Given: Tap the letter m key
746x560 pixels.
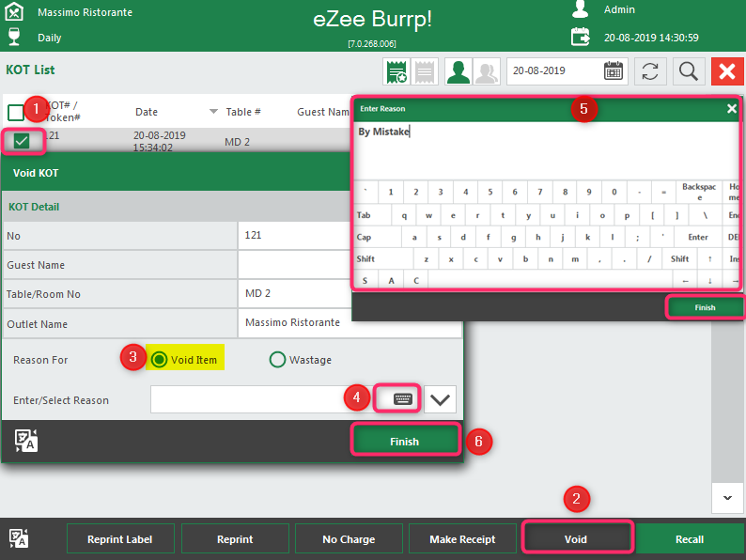Looking at the screenshot, I should 575,258.
